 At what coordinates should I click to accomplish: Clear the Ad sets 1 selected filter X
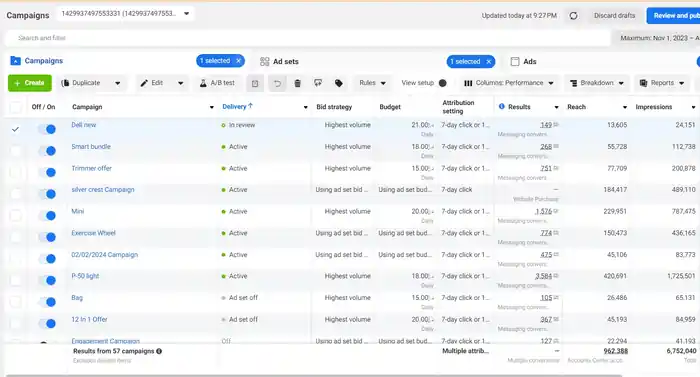click(489, 62)
